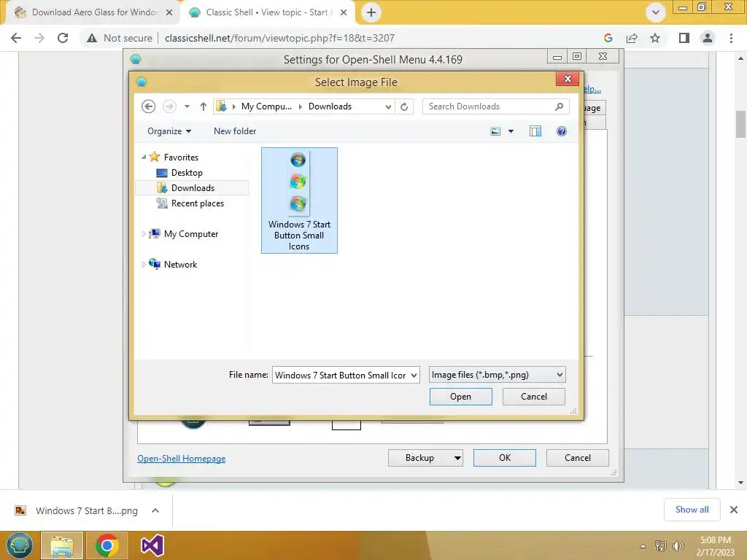
Task: Switch to Download Aero Glass browser tab
Action: pos(94,12)
